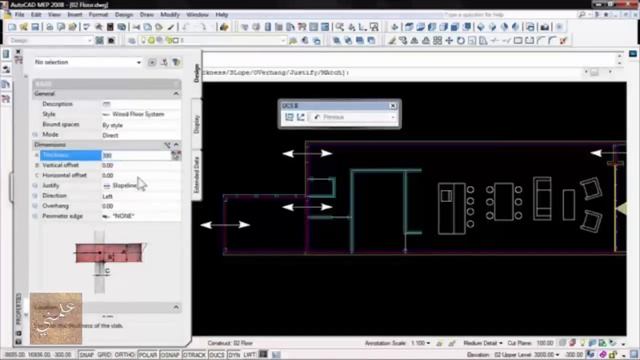Screen dimensions: 640x360
Task: Open the File menu
Action: pos(19,15)
